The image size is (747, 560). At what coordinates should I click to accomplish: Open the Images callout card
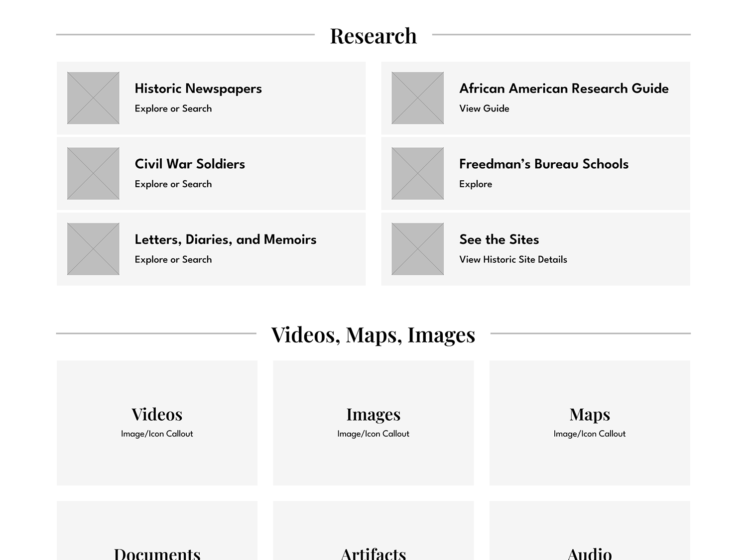373,423
